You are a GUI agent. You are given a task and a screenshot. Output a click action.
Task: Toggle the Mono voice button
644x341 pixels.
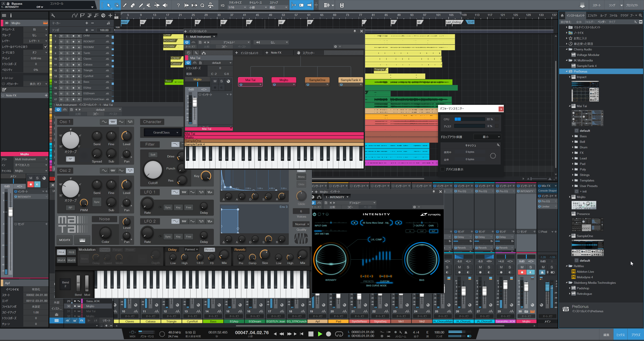click(x=301, y=177)
